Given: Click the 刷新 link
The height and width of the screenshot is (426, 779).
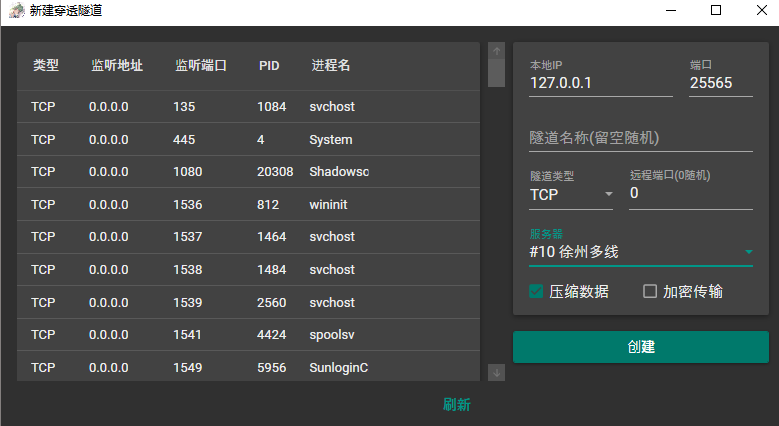Looking at the screenshot, I should point(457,405).
